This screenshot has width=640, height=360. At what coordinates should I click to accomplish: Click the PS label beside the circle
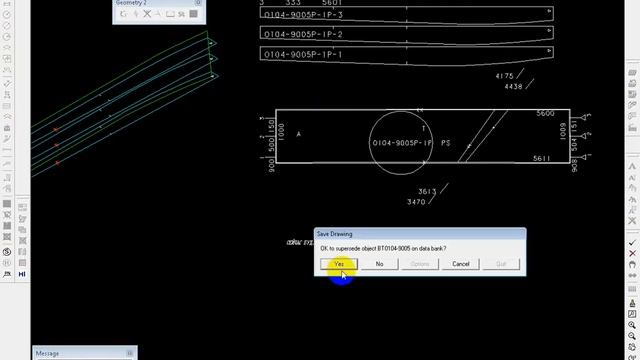click(x=445, y=143)
